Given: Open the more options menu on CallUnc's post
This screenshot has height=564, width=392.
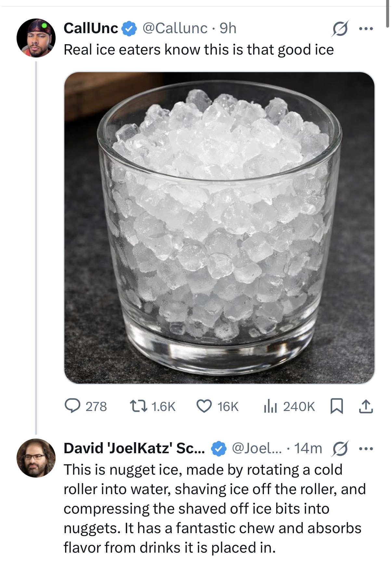Looking at the screenshot, I should tap(366, 29).
